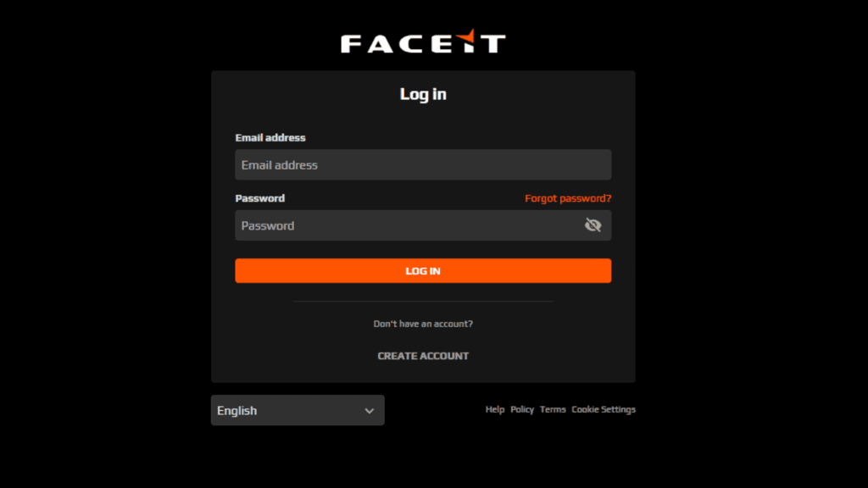Screen dimensions: 868x488
Task: Open the Terms link
Action: point(553,409)
